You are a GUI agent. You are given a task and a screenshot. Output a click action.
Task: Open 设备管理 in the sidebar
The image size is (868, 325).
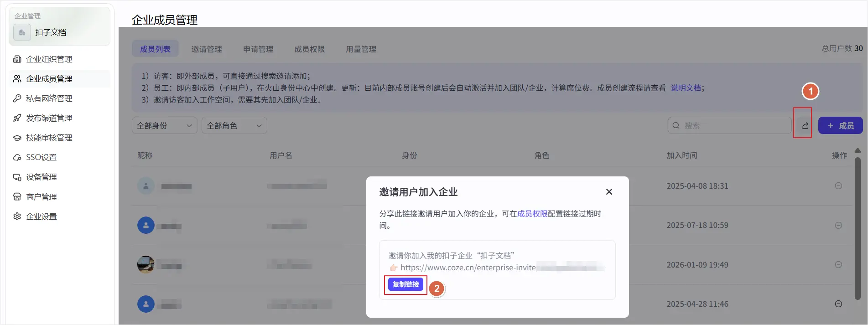[x=59, y=177]
